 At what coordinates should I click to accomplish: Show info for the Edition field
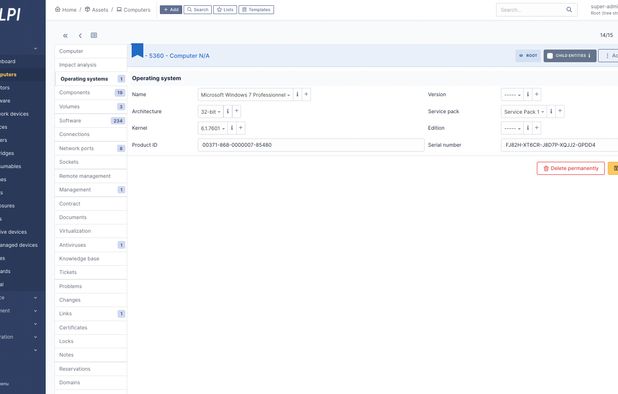click(528, 128)
